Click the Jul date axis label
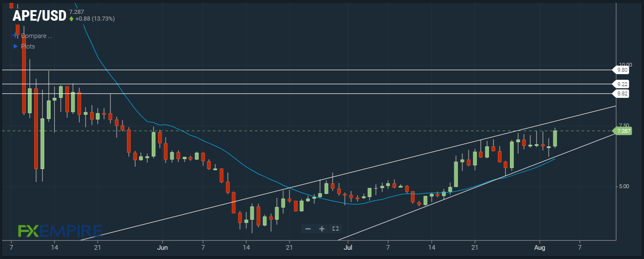This screenshot has height=259, width=644. pyautogui.click(x=348, y=247)
